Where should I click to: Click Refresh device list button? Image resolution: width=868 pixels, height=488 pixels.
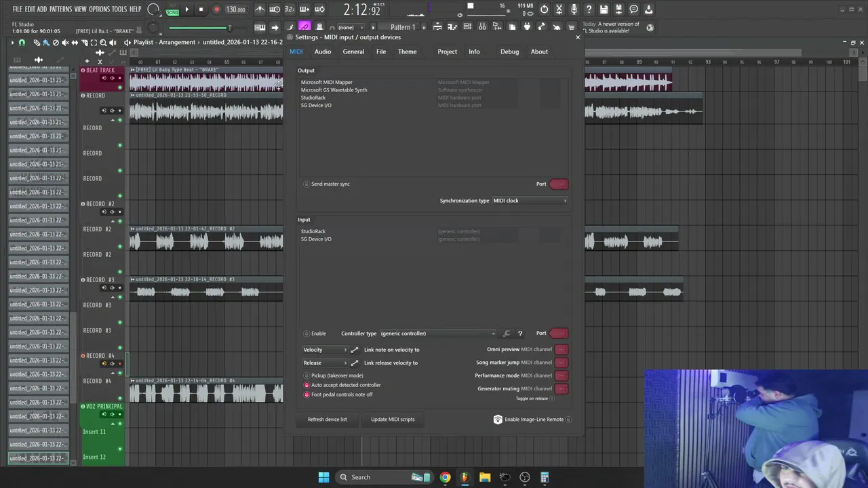[x=327, y=420]
